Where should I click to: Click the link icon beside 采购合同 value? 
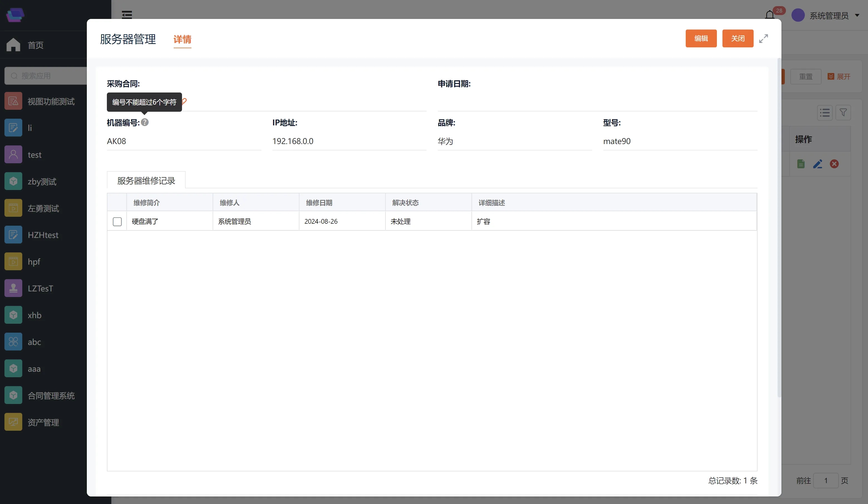point(184,101)
